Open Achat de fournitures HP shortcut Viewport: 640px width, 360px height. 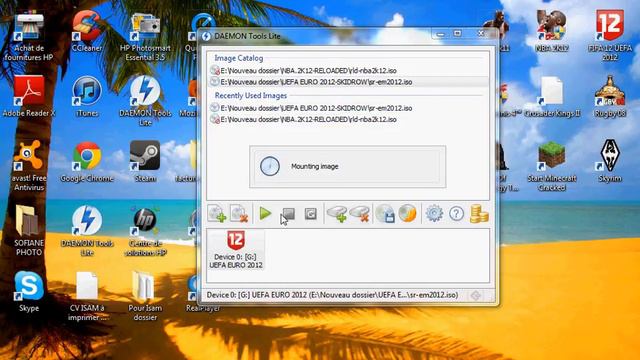(x=29, y=37)
